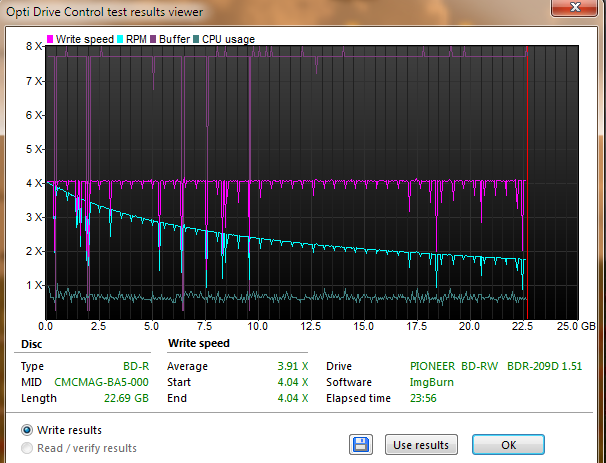Click the disc type value BD-R

pos(136,366)
